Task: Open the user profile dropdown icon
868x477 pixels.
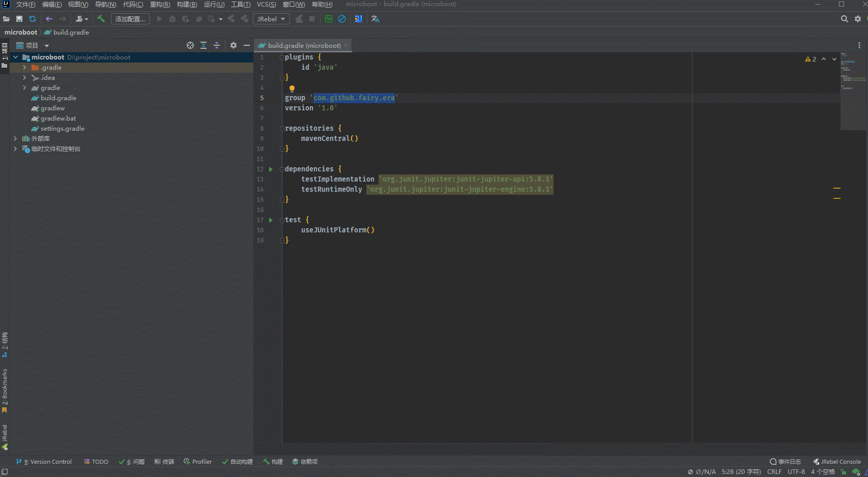Action: [82, 19]
